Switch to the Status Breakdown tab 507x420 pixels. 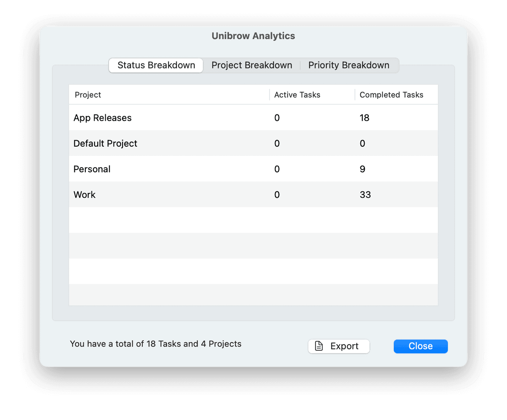pos(156,65)
